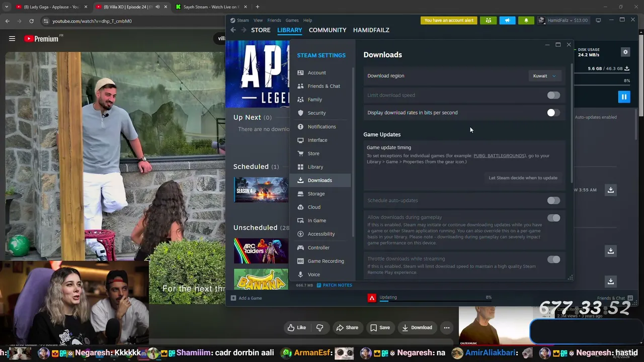Share the YouTube video
The height and width of the screenshot is (362, 644).
pyautogui.click(x=347, y=327)
